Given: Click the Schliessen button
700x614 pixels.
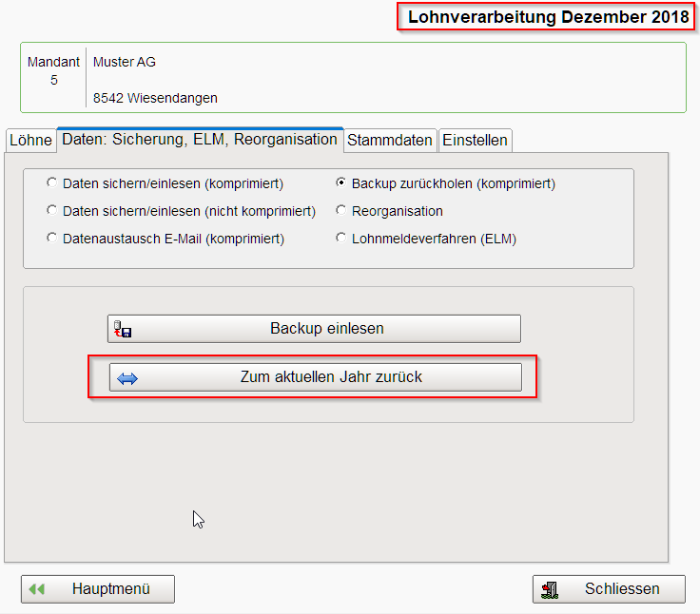Looking at the screenshot, I should click(609, 589).
